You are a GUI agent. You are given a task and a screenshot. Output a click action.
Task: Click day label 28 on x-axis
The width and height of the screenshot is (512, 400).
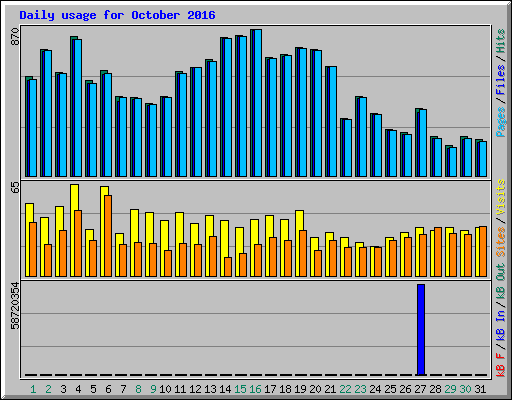435,389
